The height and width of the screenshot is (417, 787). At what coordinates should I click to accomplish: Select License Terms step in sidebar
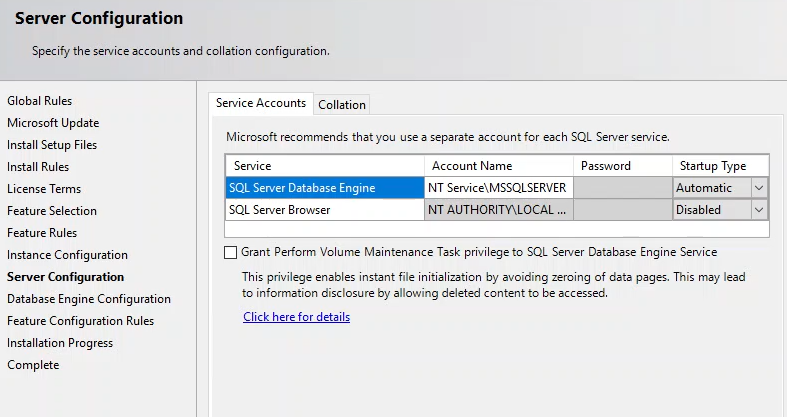(44, 189)
